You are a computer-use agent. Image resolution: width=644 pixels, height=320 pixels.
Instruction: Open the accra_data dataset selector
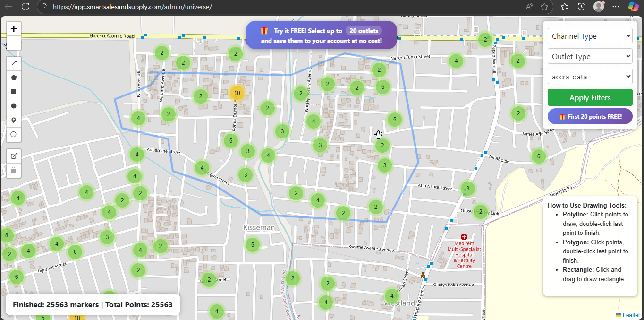590,76
